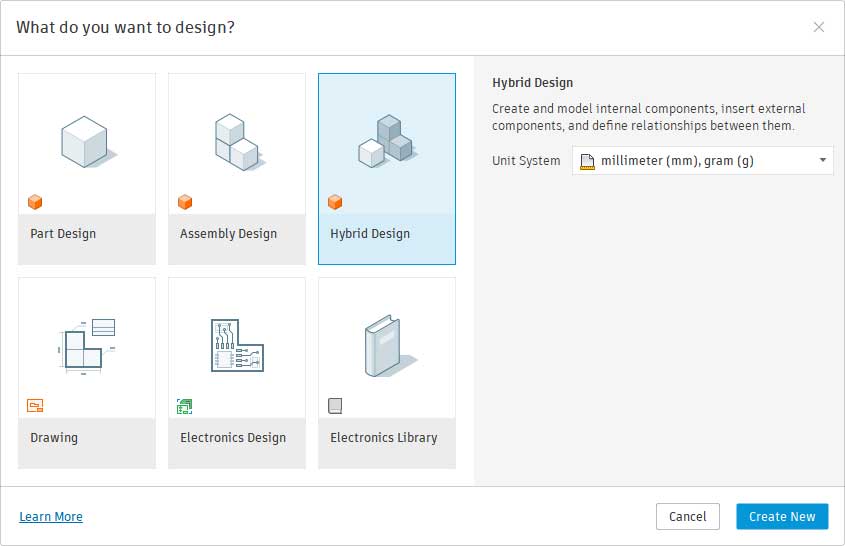This screenshot has width=845, height=546.
Task: Click small gray book badge on Electronics Library
Action: point(335,406)
